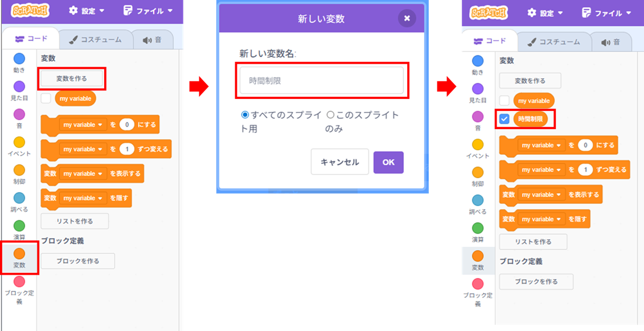Tick the my variable checkbox in the left panel
Screen dimensions: 644x331
coord(46,98)
